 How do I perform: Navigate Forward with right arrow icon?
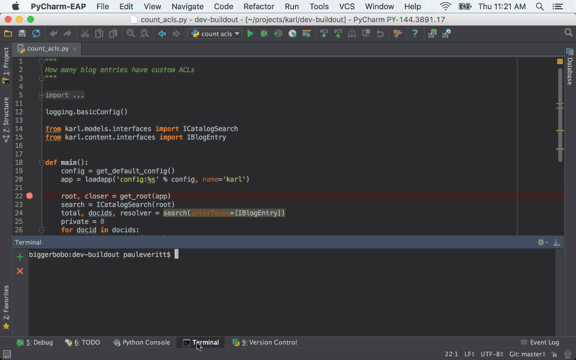176,34
